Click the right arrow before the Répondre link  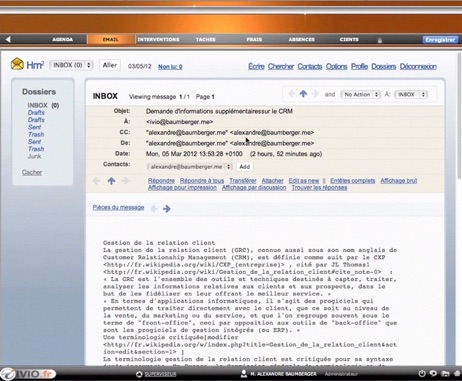point(125,181)
